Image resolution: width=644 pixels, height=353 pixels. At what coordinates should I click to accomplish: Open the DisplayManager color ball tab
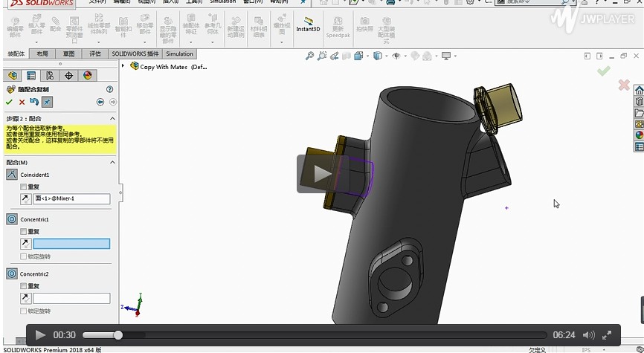coord(88,75)
